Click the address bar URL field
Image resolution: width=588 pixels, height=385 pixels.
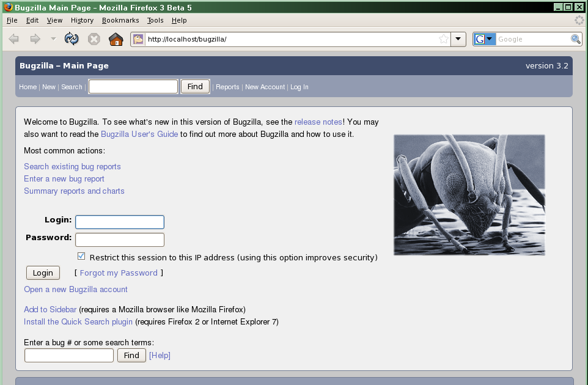point(290,39)
